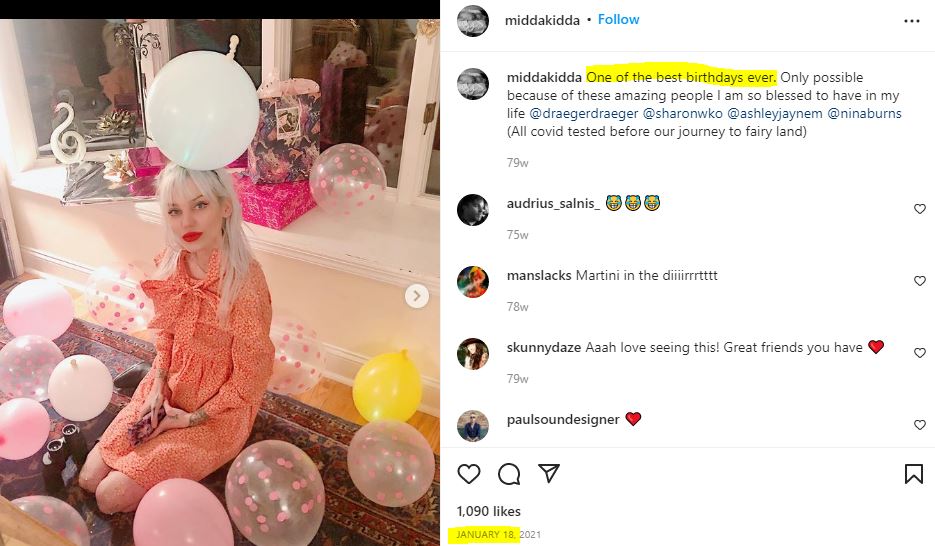Like manslacks comment heart

coord(920,281)
